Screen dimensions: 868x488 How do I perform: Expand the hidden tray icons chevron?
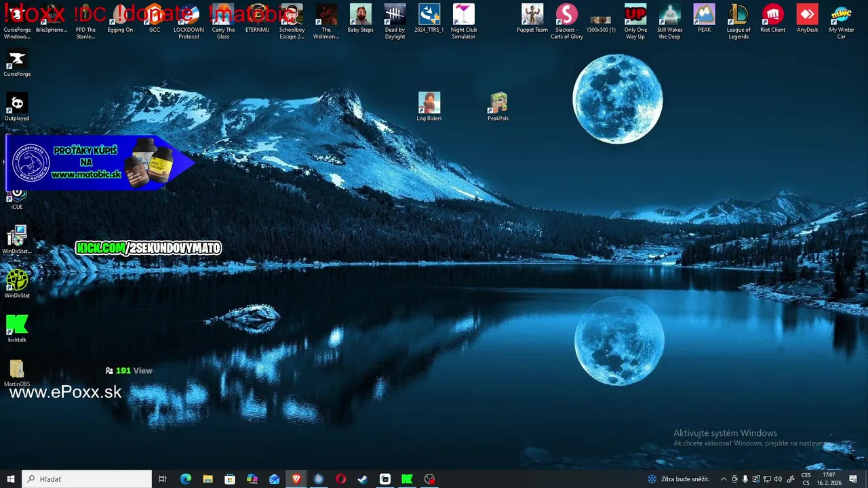point(723,479)
